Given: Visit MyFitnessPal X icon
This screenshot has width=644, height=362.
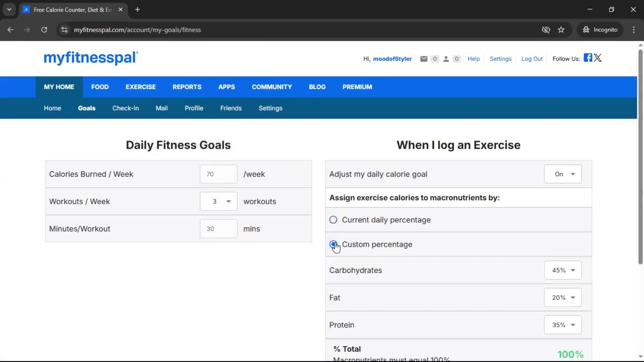Looking at the screenshot, I should click(598, 58).
